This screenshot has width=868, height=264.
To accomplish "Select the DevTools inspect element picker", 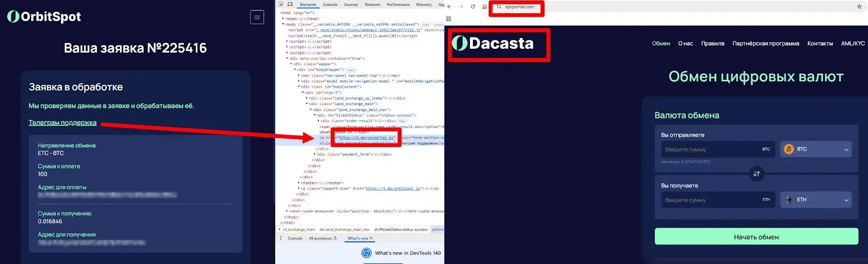I will coord(281,4).
